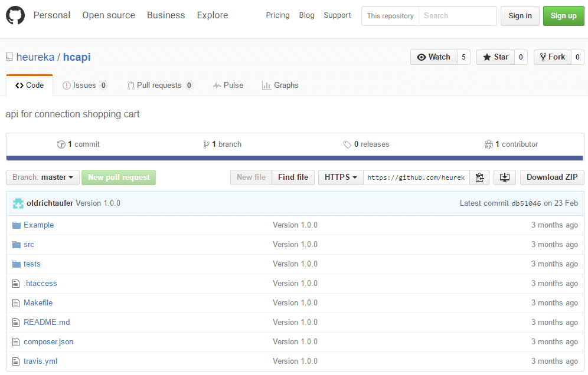Open the 0 releases link

[367, 144]
